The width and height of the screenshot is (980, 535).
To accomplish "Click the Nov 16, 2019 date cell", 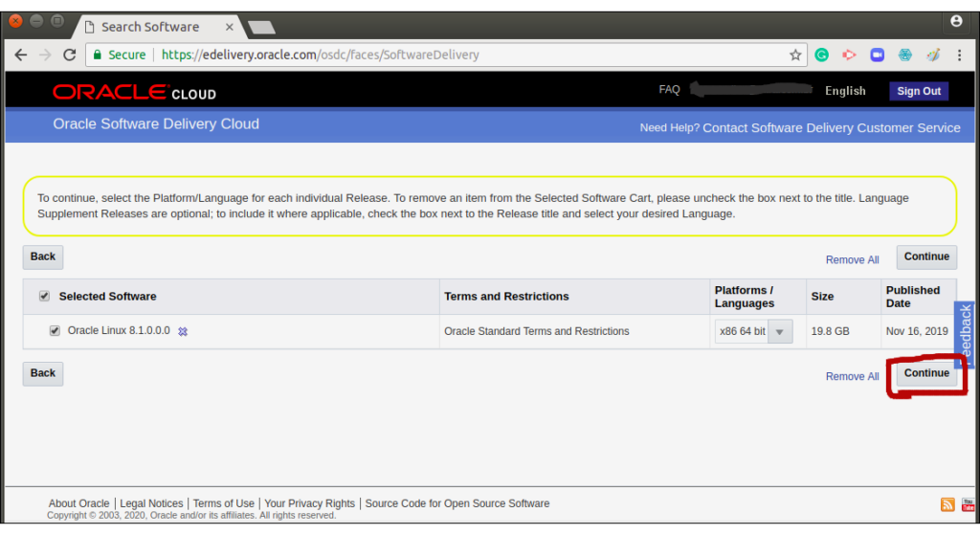I will click(917, 331).
